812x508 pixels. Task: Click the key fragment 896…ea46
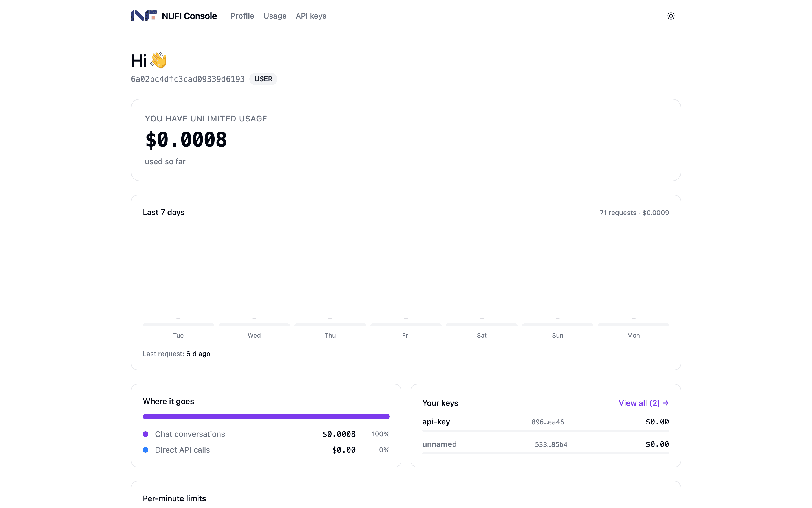pos(548,422)
